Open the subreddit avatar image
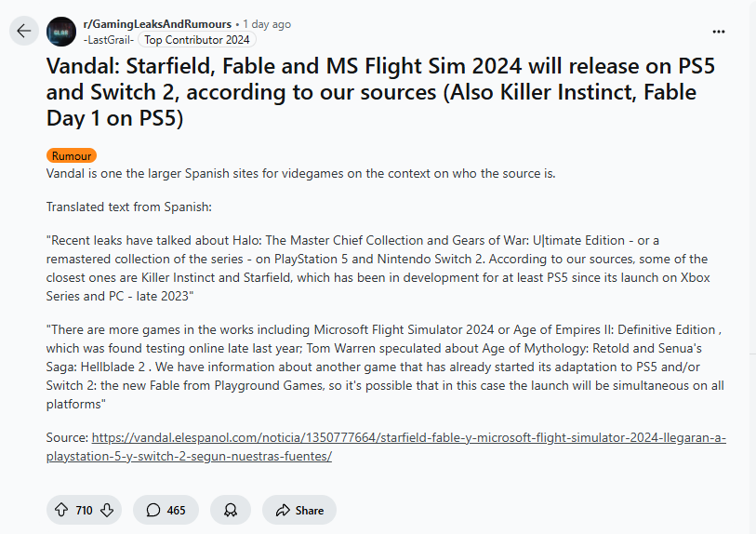756x534 pixels. [x=61, y=31]
